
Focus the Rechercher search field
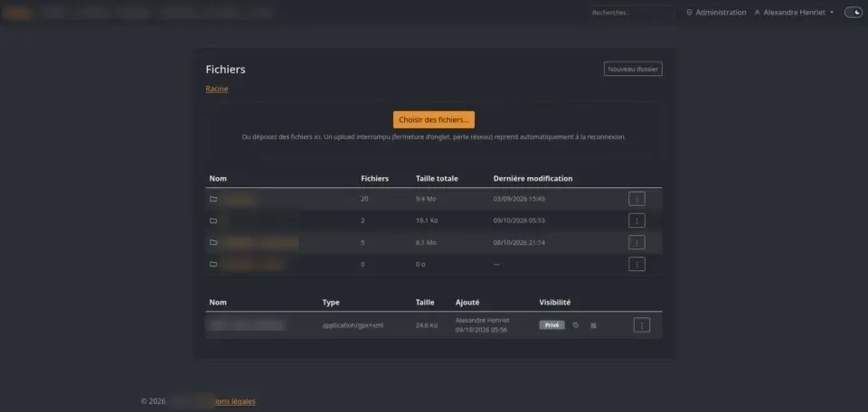(632, 12)
